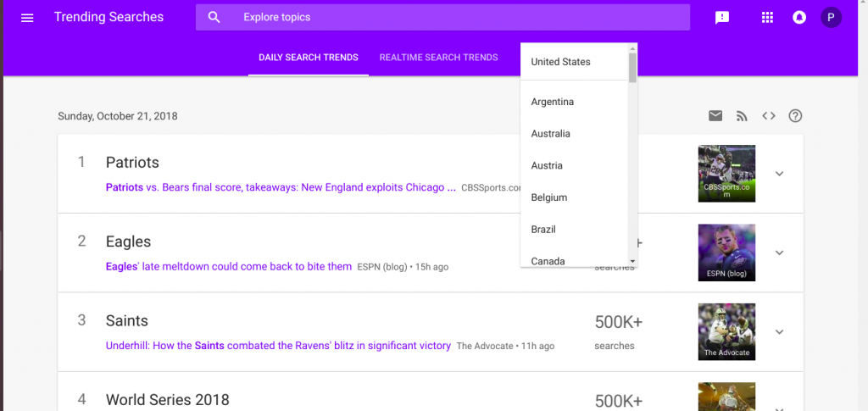Click the search magnifier icon
868x411 pixels.
pos(214,17)
